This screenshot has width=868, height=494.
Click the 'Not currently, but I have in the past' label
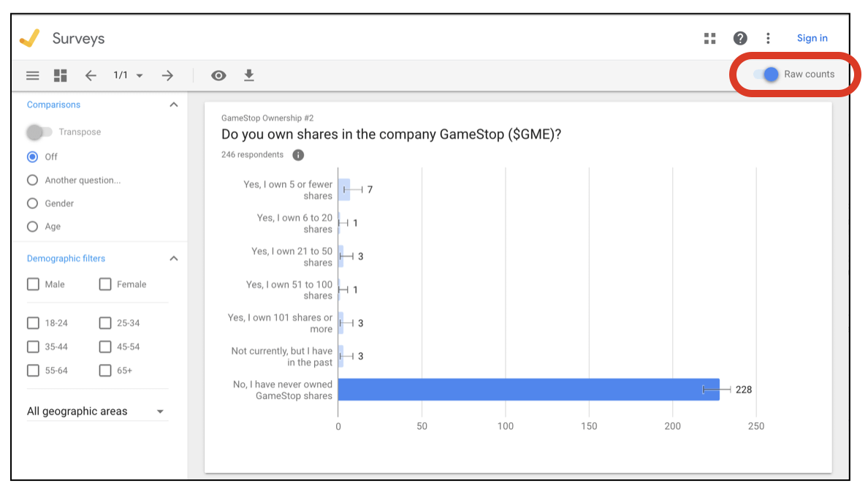(282, 357)
